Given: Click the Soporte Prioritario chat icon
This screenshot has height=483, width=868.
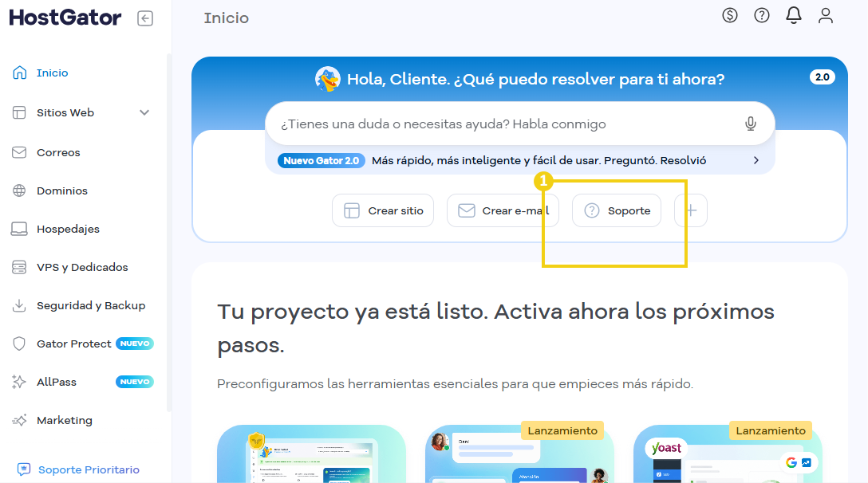Looking at the screenshot, I should tap(24, 469).
